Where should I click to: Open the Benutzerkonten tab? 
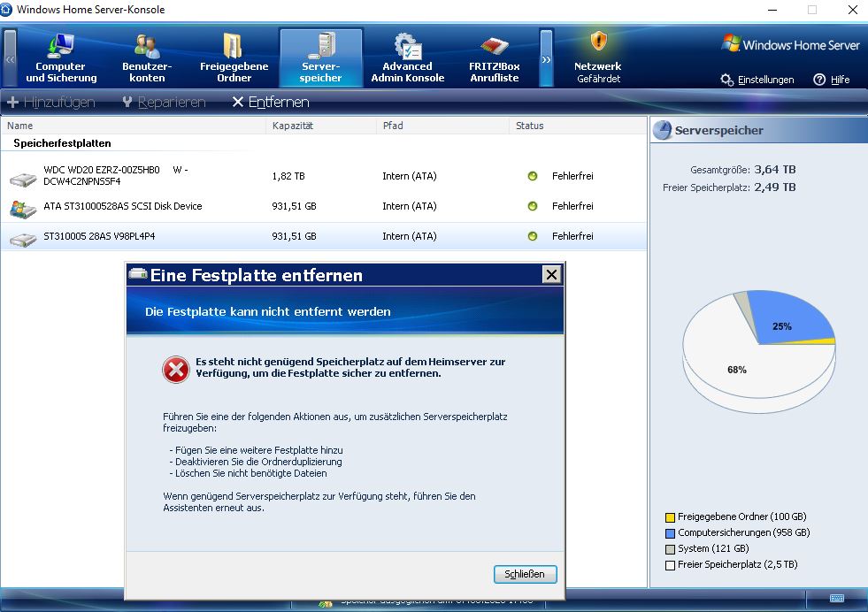(146, 58)
